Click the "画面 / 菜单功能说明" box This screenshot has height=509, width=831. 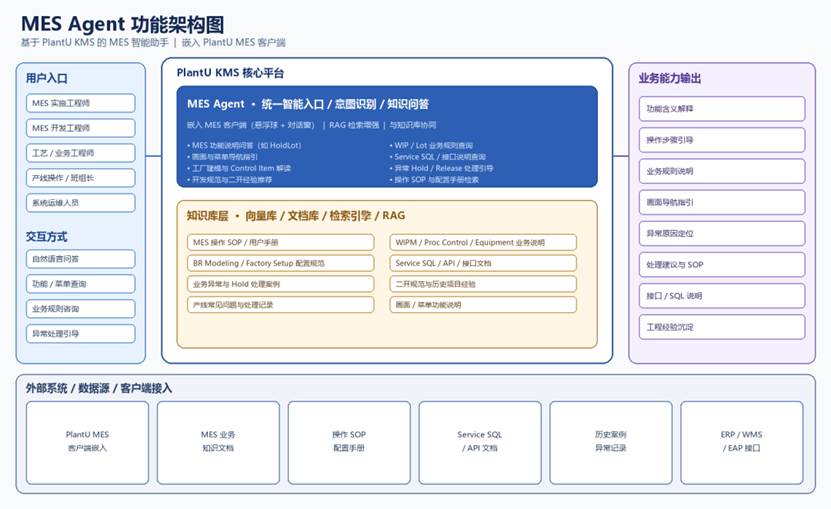pos(483,305)
